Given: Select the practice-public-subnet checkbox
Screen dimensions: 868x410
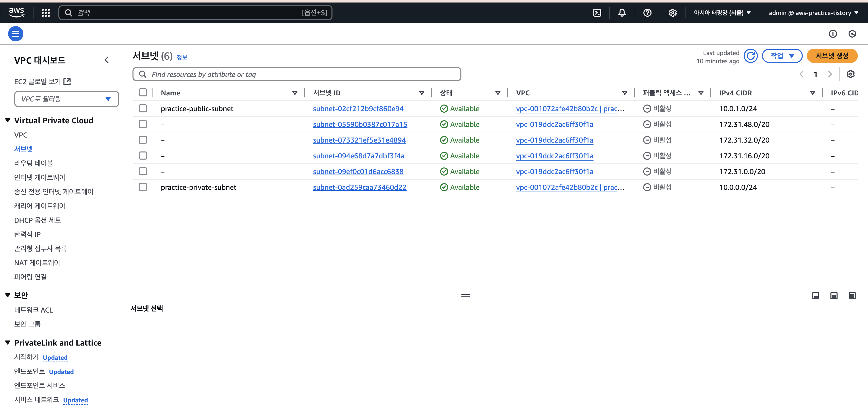Looking at the screenshot, I should point(143,109).
